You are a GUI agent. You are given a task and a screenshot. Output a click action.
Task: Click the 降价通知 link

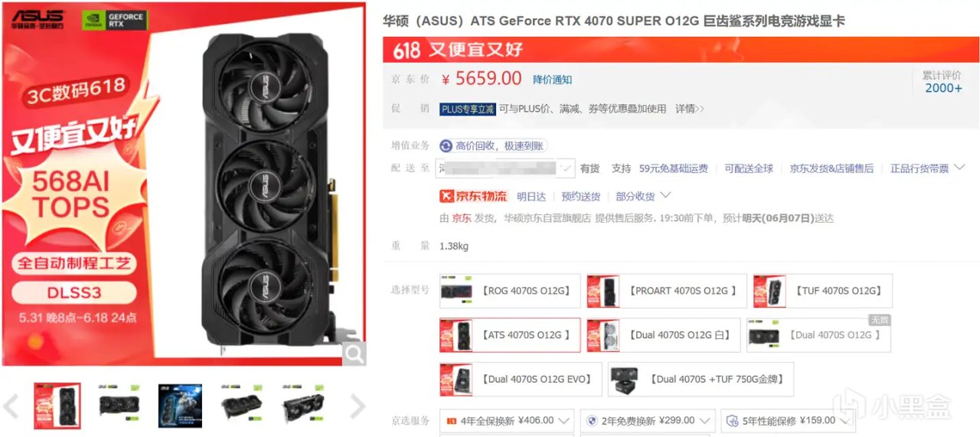tap(553, 80)
